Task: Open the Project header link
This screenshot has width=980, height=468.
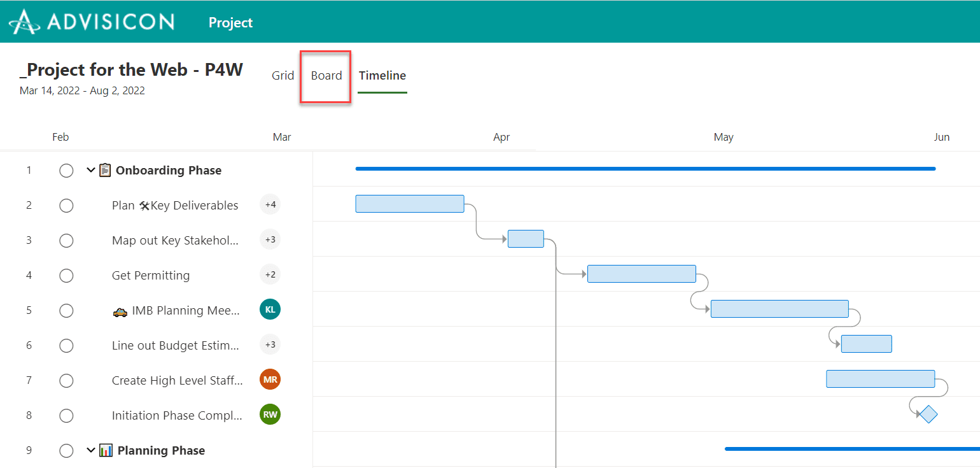Action: [x=230, y=22]
